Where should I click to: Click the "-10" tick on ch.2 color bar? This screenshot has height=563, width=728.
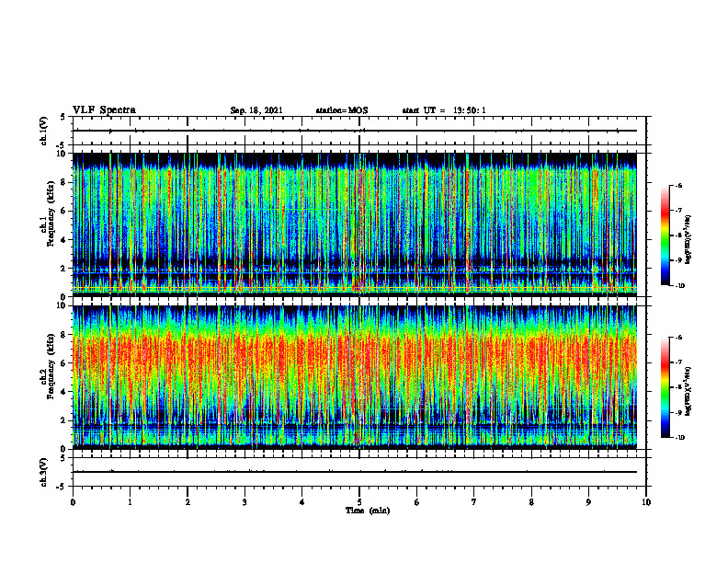pyautogui.click(x=679, y=438)
